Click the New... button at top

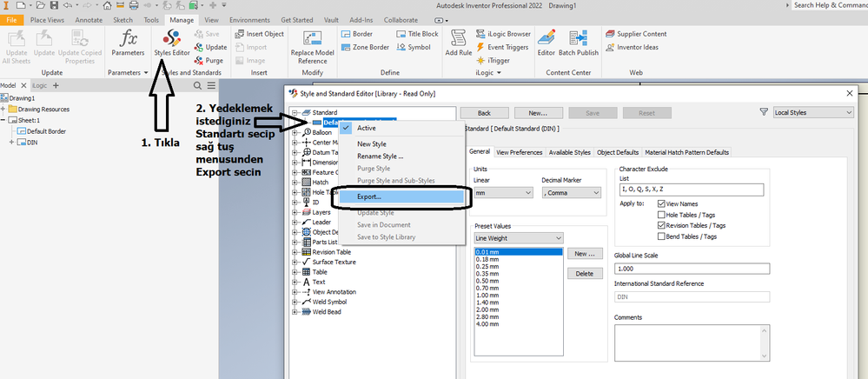(x=538, y=113)
